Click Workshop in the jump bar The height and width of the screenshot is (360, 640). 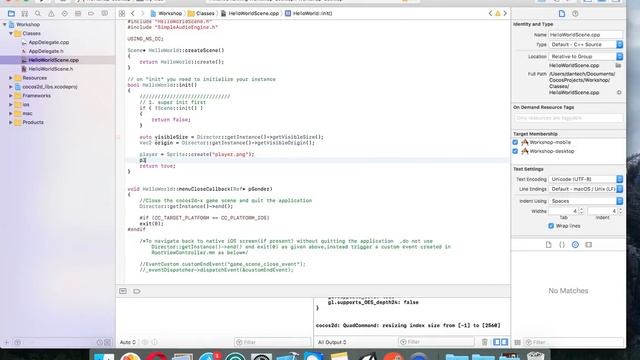coord(166,13)
